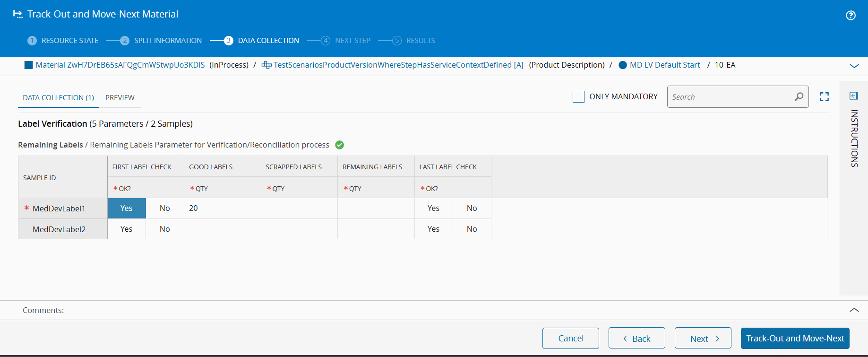Click the First Label Check column header
The width and height of the screenshot is (868, 357).
tap(146, 167)
